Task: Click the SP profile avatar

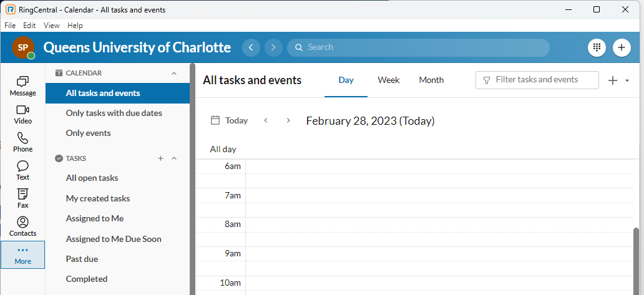Action: [x=23, y=47]
